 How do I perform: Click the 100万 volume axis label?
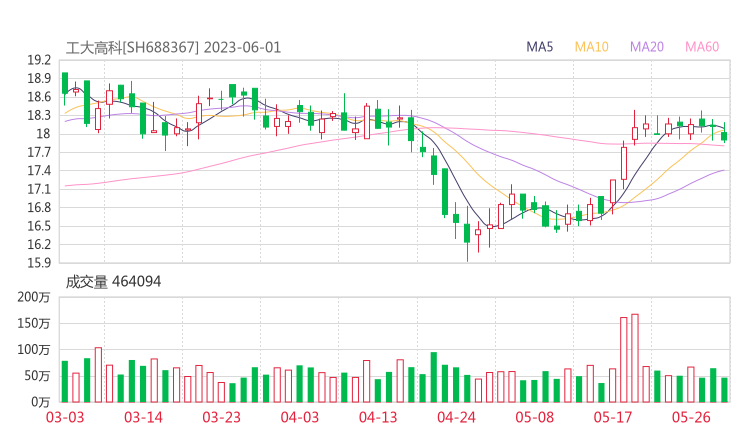(x=34, y=350)
